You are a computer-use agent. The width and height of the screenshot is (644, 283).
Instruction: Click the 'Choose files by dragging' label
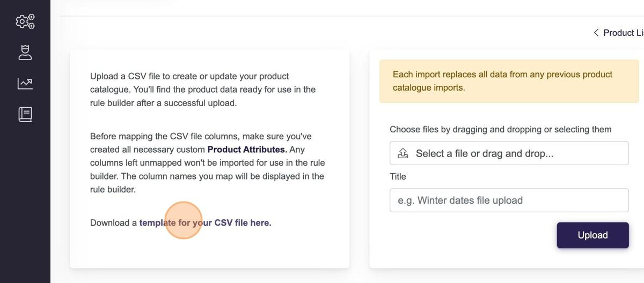(x=500, y=129)
